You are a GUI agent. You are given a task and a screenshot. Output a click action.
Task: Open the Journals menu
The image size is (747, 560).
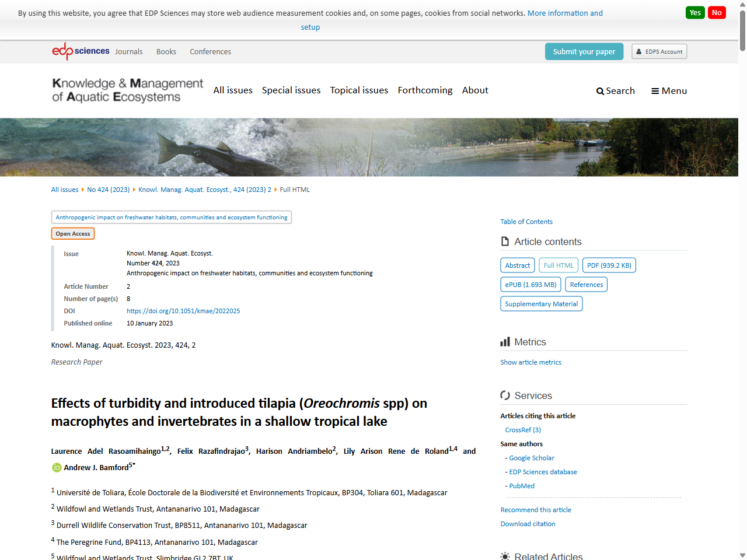point(128,51)
